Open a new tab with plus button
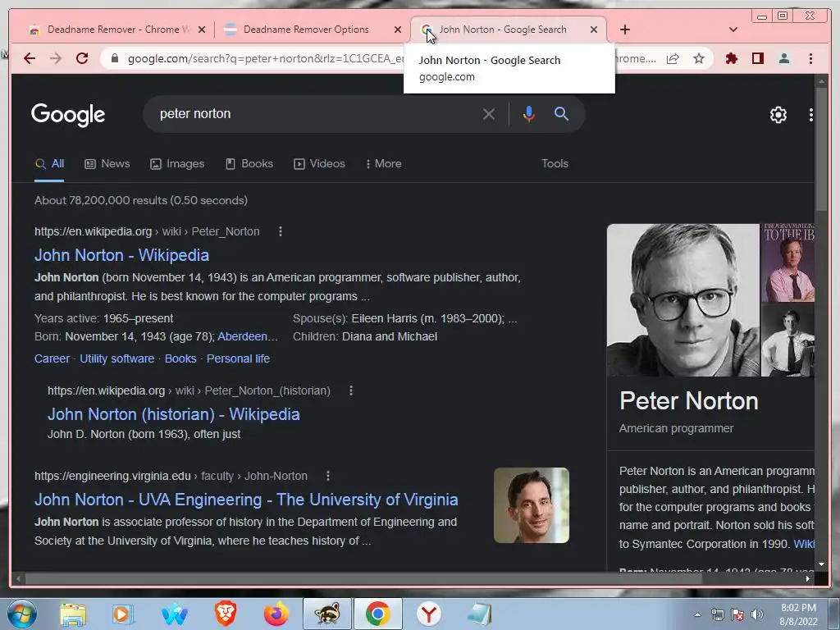This screenshot has width=840, height=630. tap(624, 30)
